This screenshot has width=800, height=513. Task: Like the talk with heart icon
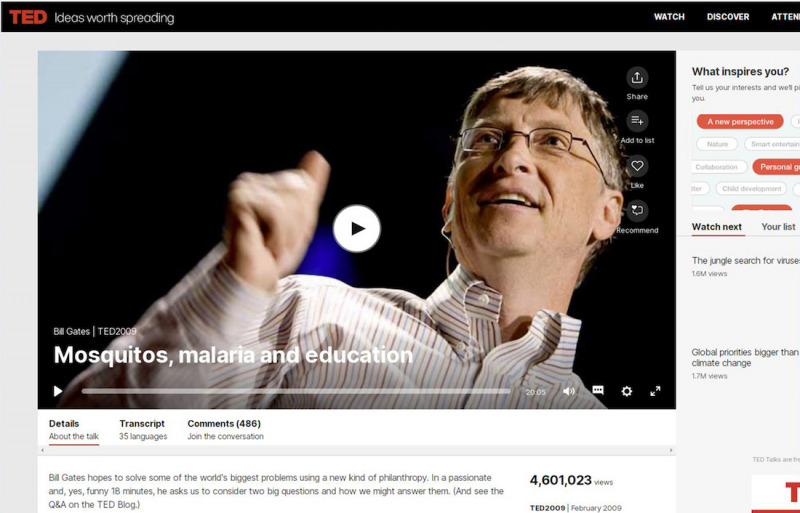tap(637, 166)
